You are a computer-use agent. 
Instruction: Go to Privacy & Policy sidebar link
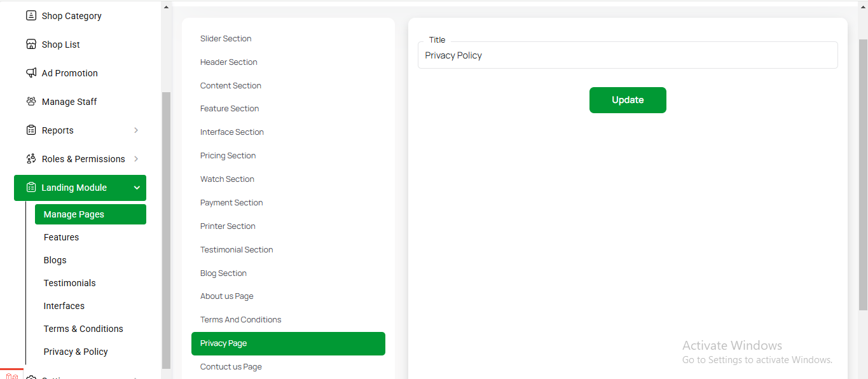(76, 352)
